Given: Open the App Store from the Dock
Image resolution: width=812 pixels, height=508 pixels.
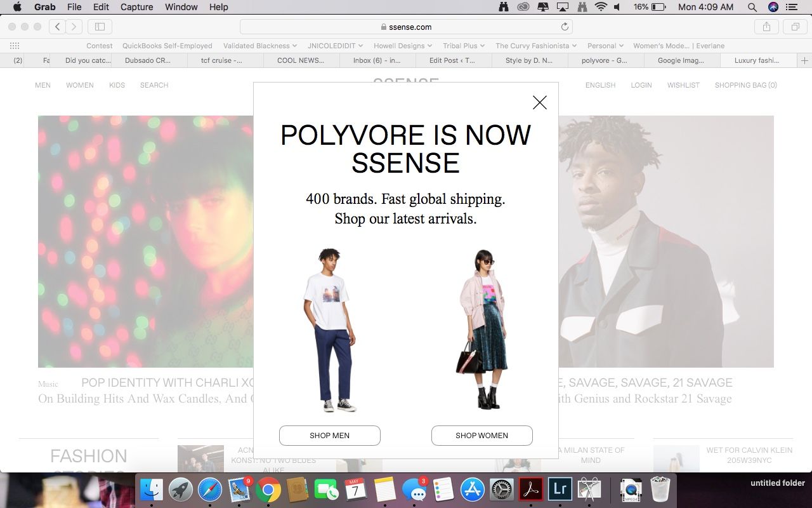Looking at the screenshot, I should (473, 490).
